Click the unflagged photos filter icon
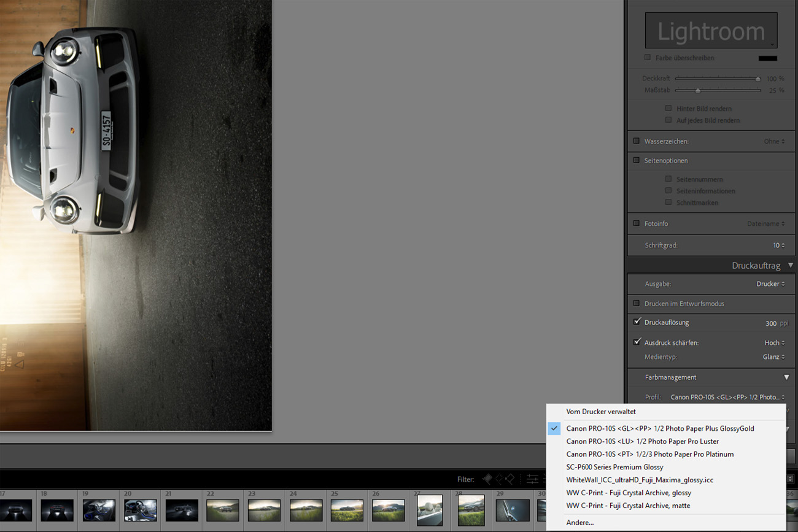 499,479
